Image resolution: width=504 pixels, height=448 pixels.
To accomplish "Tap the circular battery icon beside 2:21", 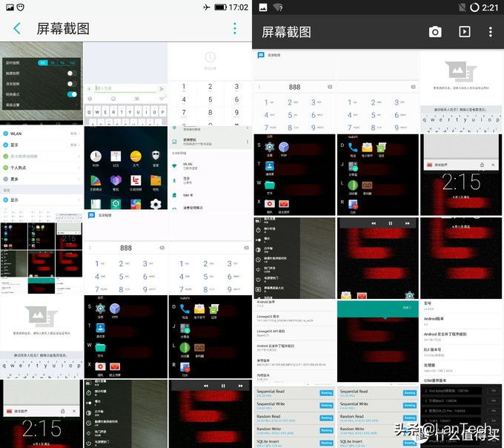I will [474, 7].
